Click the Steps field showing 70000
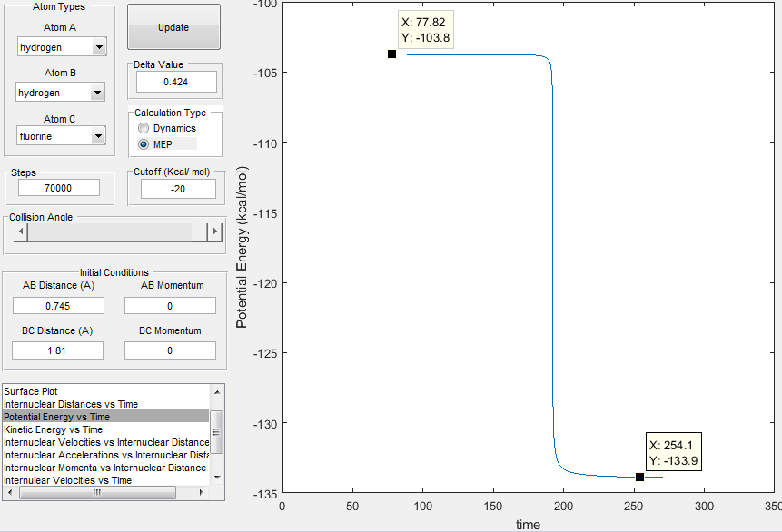 click(59, 188)
